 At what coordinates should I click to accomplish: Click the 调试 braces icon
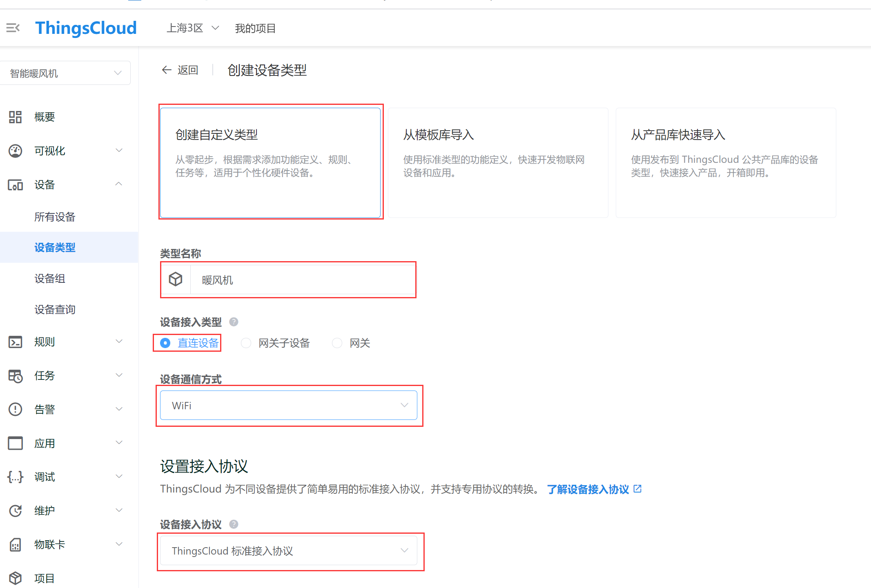click(x=16, y=477)
